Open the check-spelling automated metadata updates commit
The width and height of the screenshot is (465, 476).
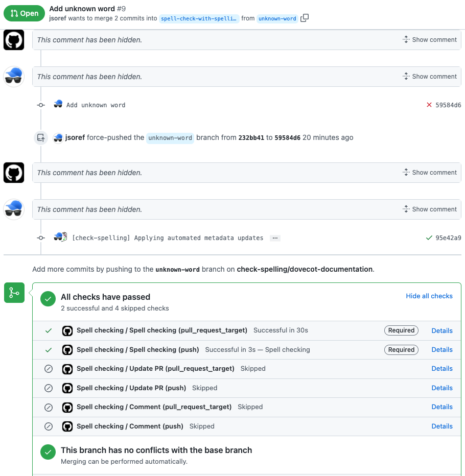168,237
